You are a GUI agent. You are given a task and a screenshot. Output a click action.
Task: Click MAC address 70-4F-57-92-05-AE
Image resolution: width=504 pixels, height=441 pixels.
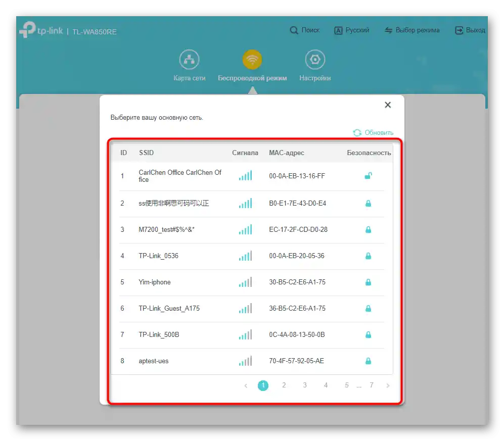(x=296, y=361)
